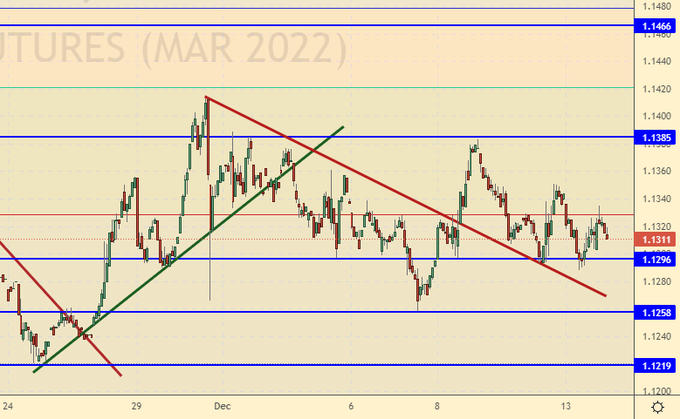
Task: Click the 6 date on time axis
Action: click(351, 407)
